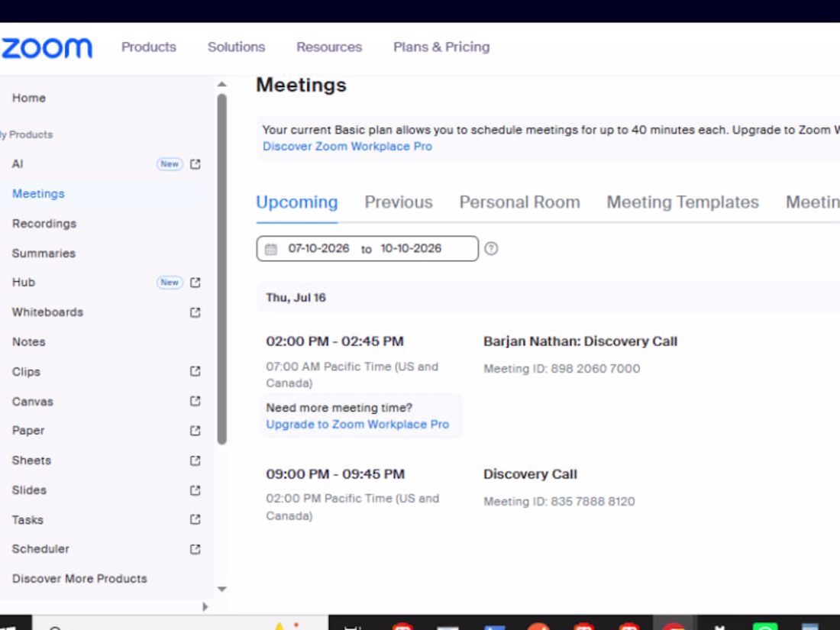Click the calendar icon in date range
Viewport: 840px width, 630px height.
[x=271, y=249]
